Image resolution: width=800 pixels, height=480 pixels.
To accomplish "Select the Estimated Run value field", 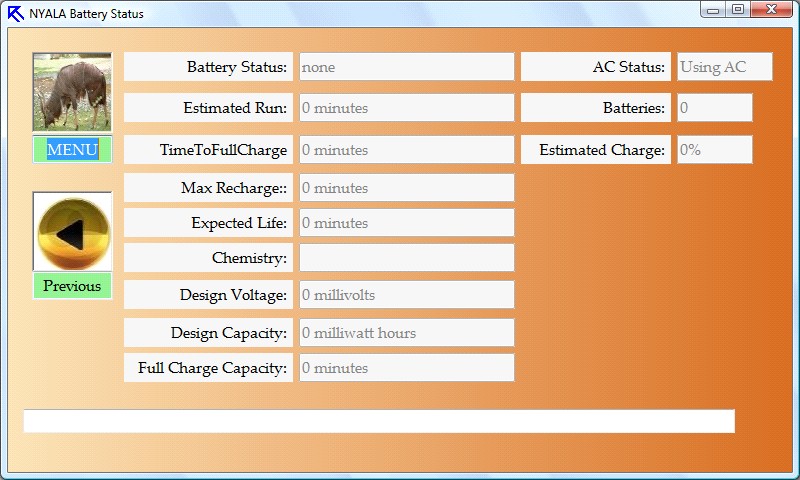I will 406,108.
